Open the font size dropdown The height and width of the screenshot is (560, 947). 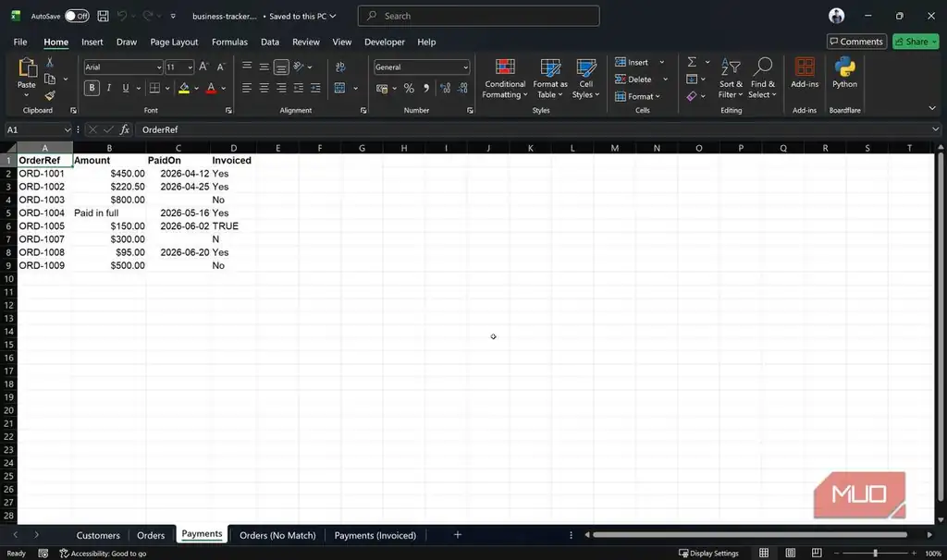tap(190, 67)
